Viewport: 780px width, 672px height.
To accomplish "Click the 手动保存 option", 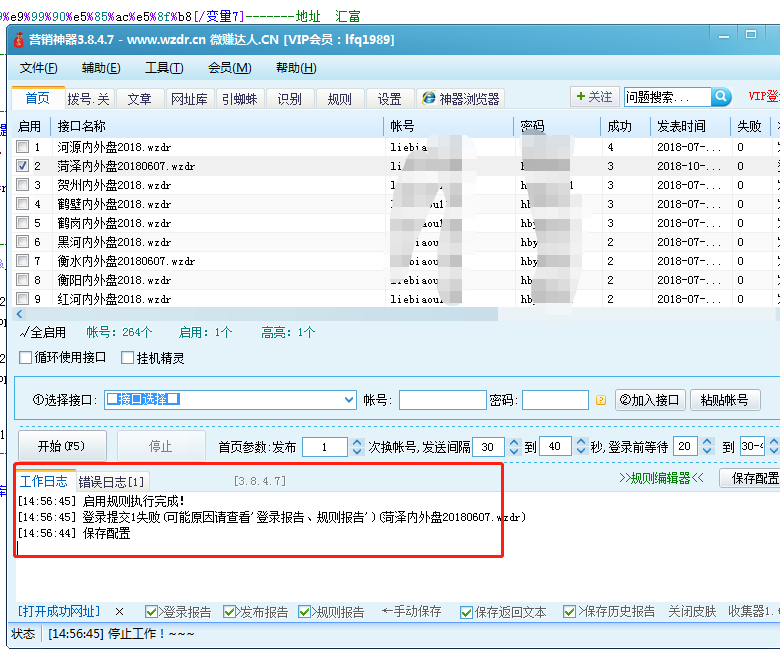I will tap(411, 611).
